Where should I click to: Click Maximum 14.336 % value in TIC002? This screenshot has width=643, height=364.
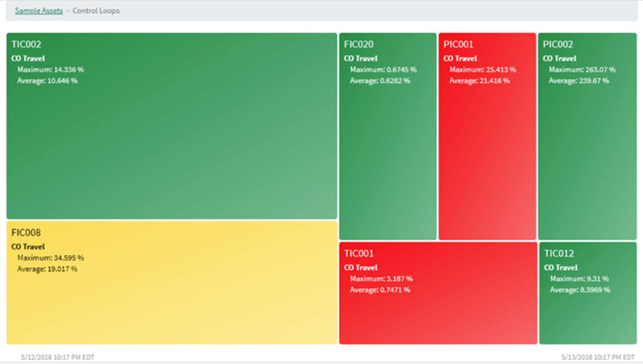pos(51,70)
